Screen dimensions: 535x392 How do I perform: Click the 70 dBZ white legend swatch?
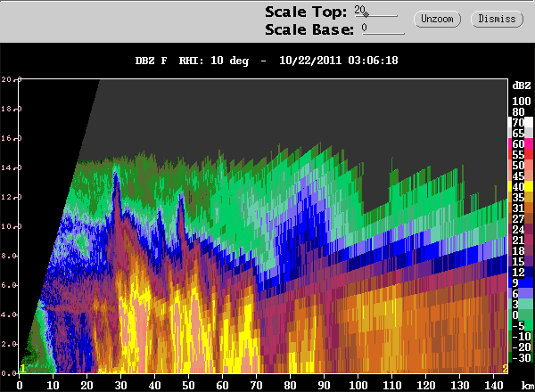click(521, 122)
